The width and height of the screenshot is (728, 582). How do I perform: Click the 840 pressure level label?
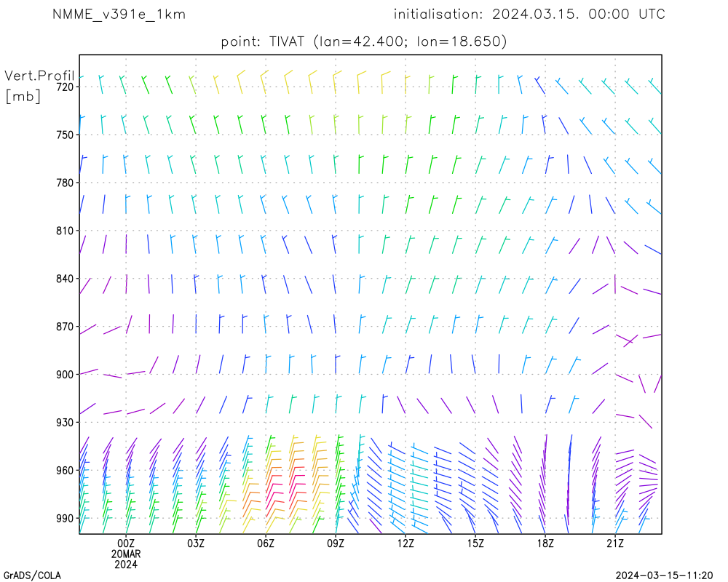pos(65,279)
